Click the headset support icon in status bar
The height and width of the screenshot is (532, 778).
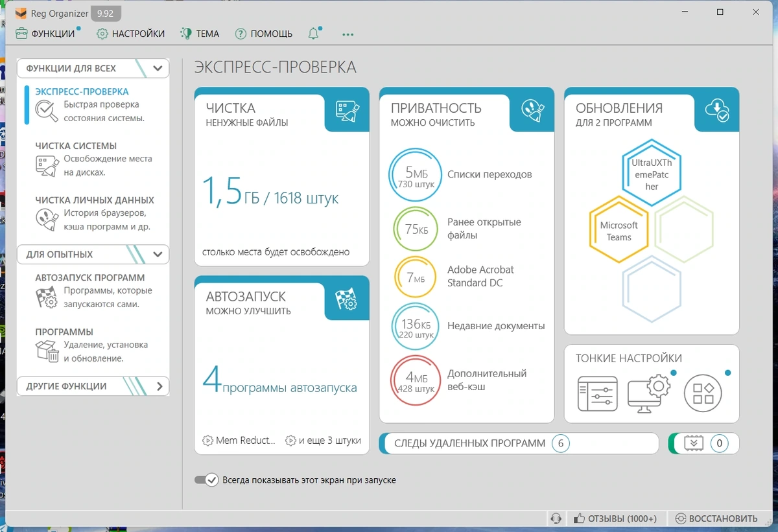(x=556, y=518)
